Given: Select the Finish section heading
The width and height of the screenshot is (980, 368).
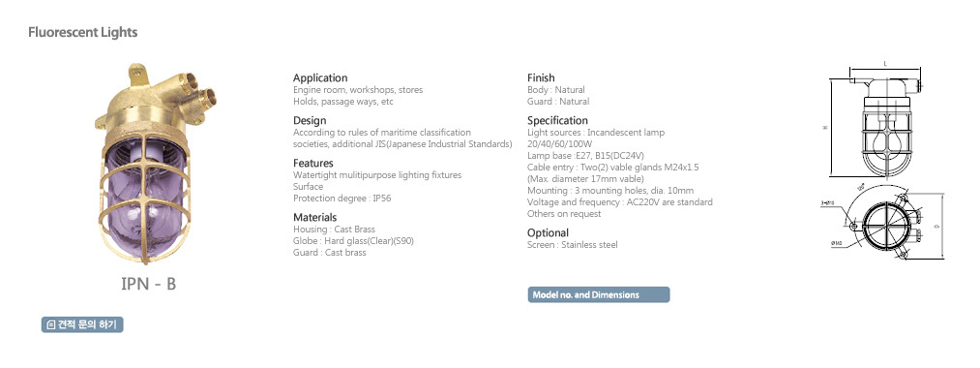Looking at the screenshot, I should click(541, 78).
